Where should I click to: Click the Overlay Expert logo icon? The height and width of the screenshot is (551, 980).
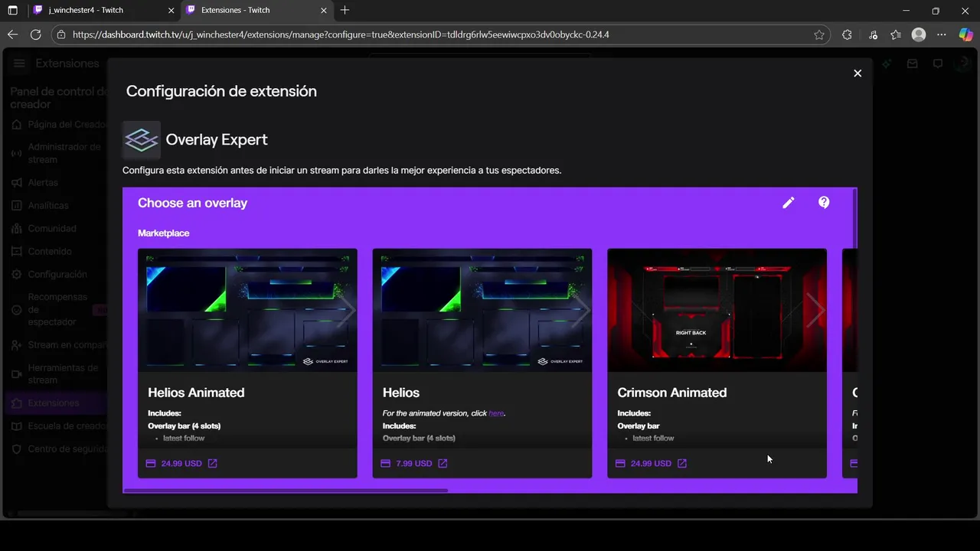tap(141, 140)
